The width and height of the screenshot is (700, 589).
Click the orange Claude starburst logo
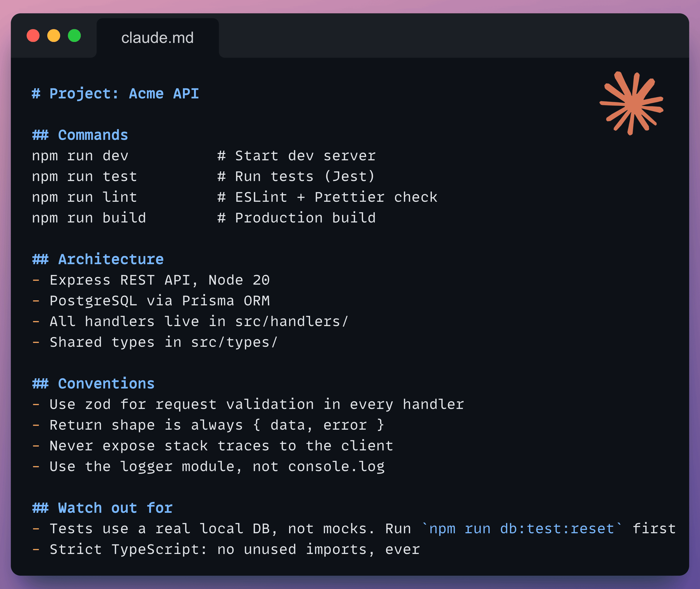631,103
